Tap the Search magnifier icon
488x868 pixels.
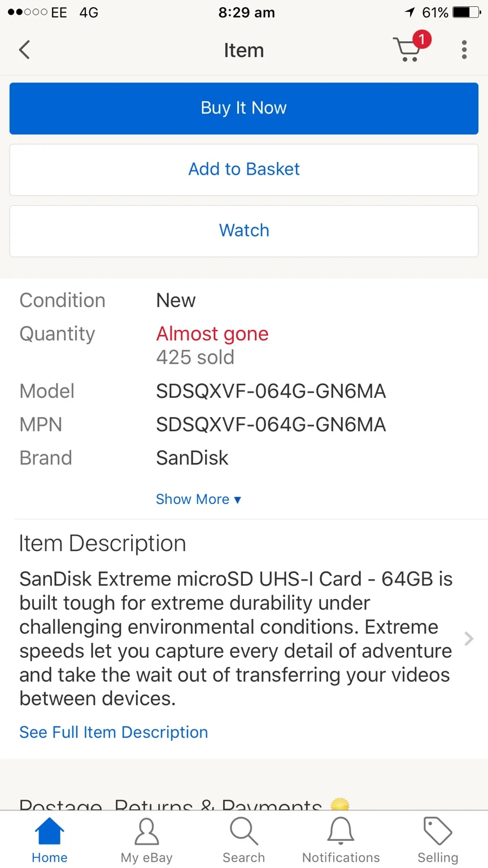coord(244,831)
